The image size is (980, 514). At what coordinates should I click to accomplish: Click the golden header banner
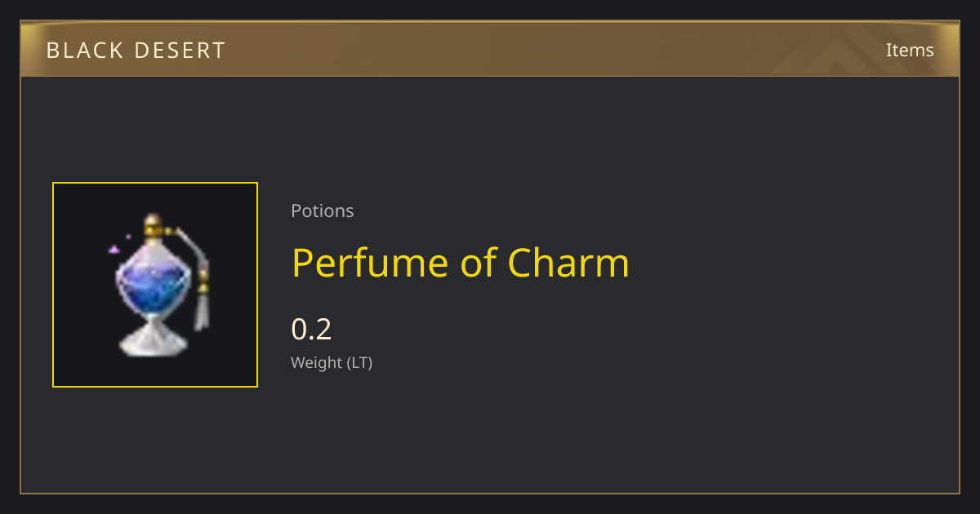(x=490, y=49)
